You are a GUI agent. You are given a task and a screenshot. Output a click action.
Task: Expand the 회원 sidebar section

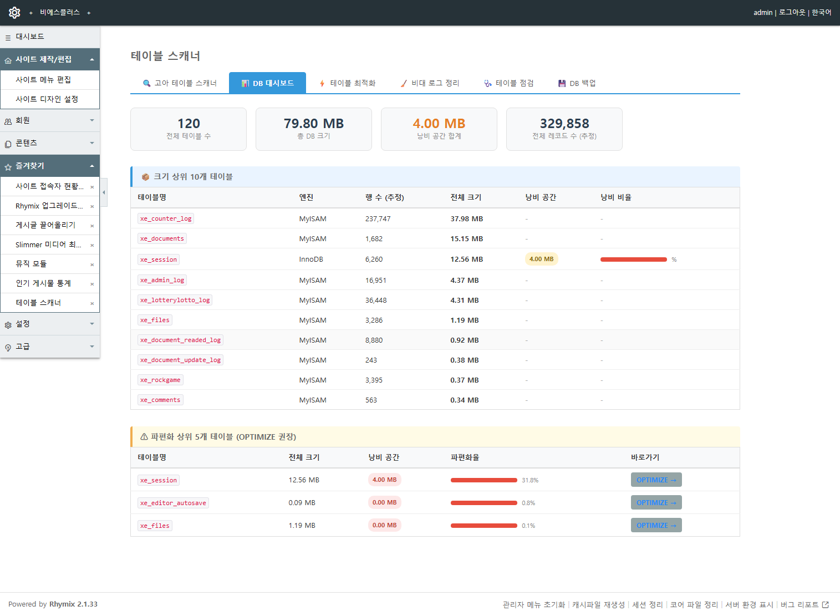point(50,120)
